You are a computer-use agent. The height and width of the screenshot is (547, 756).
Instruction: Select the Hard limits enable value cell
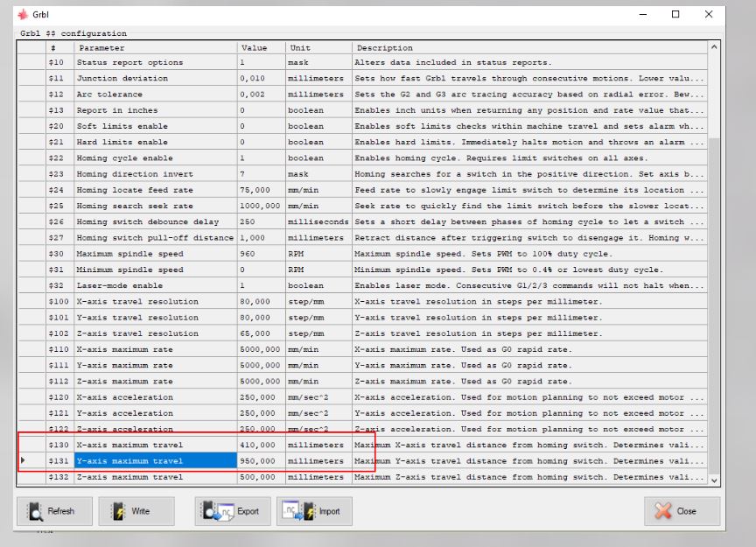[261, 142]
